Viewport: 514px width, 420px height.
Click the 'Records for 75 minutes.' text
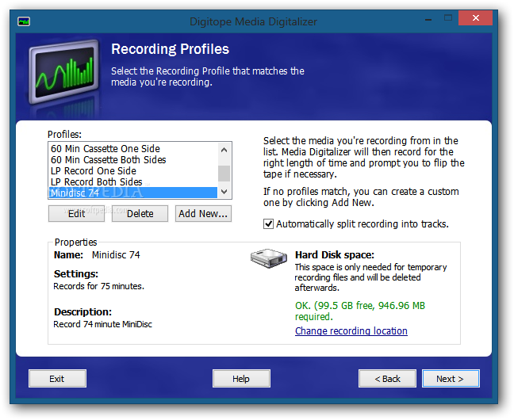point(98,286)
